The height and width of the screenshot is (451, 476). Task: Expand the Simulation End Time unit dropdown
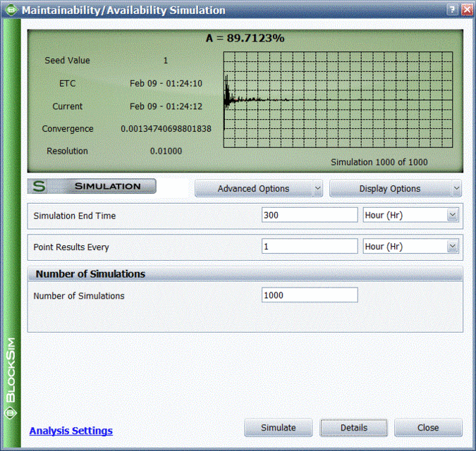pos(452,215)
